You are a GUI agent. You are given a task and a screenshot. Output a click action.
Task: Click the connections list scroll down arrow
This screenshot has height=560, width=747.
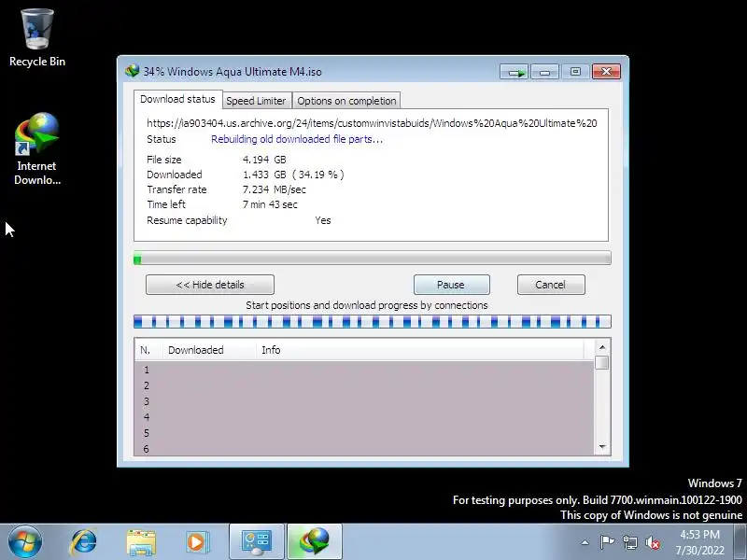pyautogui.click(x=602, y=447)
